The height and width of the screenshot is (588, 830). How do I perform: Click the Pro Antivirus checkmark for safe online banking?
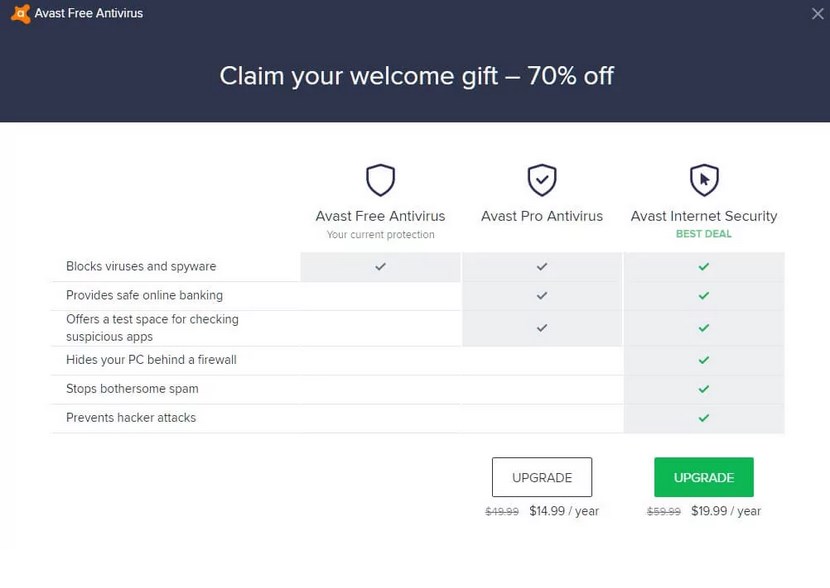pyautogui.click(x=542, y=295)
